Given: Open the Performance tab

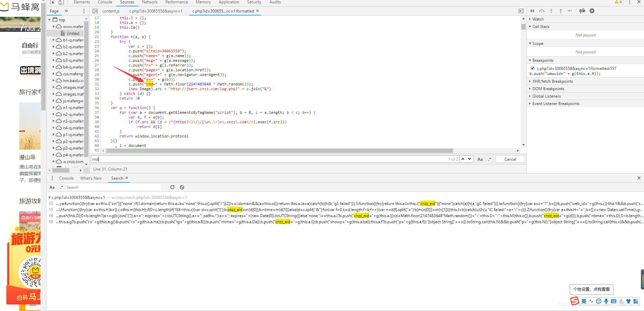Looking at the screenshot, I should tap(176, 2).
